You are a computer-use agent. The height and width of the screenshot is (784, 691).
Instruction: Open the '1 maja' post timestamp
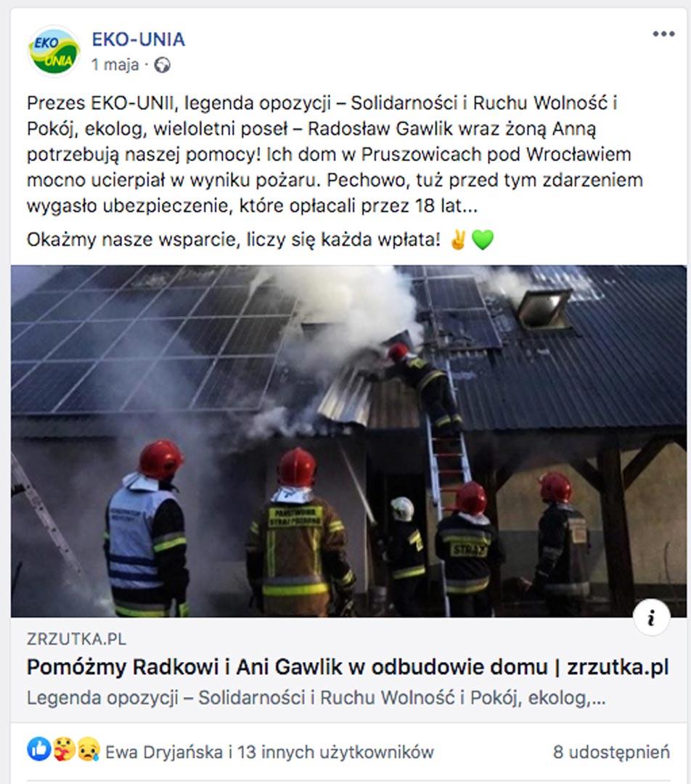tap(115, 65)
